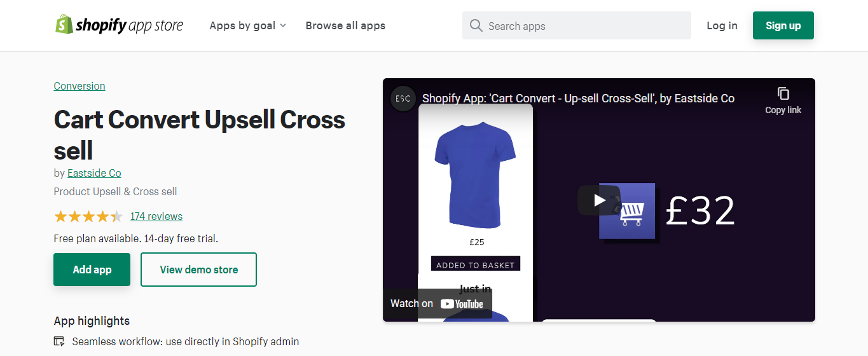Click the blue t-shirt thumbnail in video
868x356 pixels.
point(474,174)
